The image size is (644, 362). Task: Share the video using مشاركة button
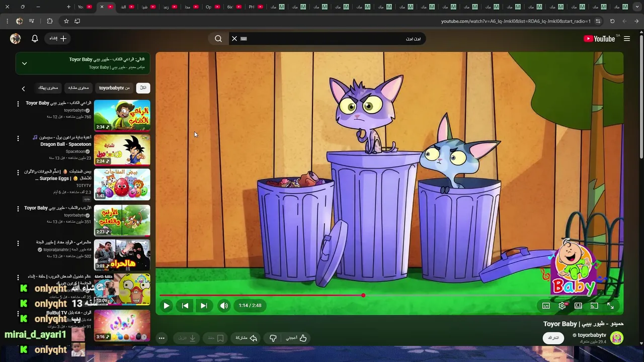coord(247,338)
